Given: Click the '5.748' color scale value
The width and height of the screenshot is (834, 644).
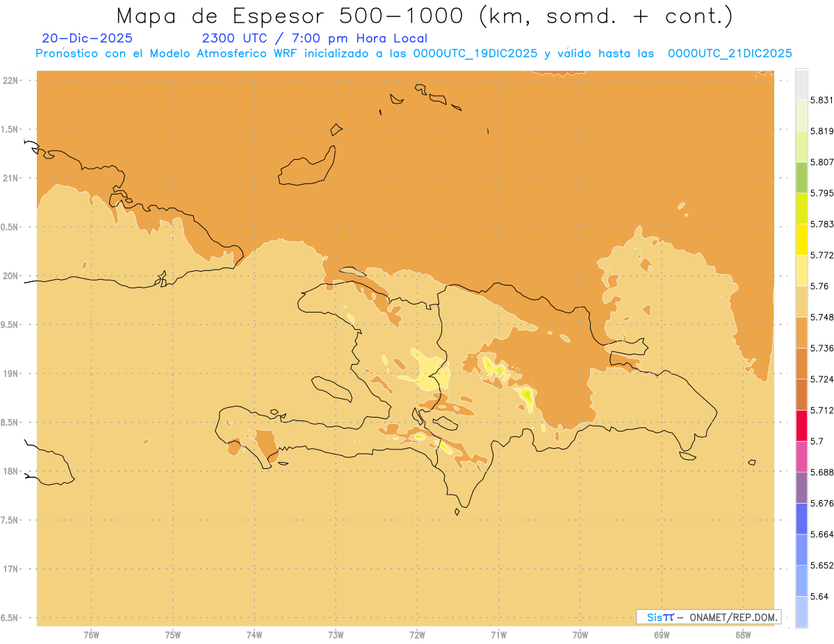Looking at the screenshot, I should coord(821,317).
